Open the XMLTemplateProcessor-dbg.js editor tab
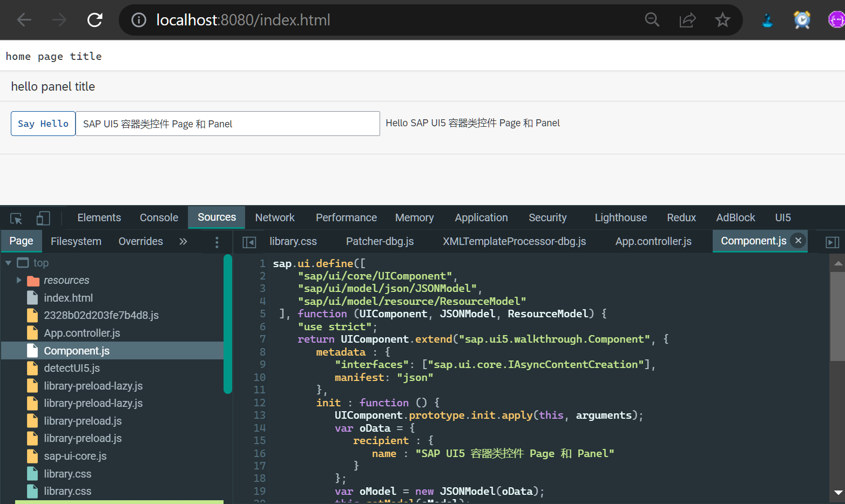 click(x=514, y=241)
